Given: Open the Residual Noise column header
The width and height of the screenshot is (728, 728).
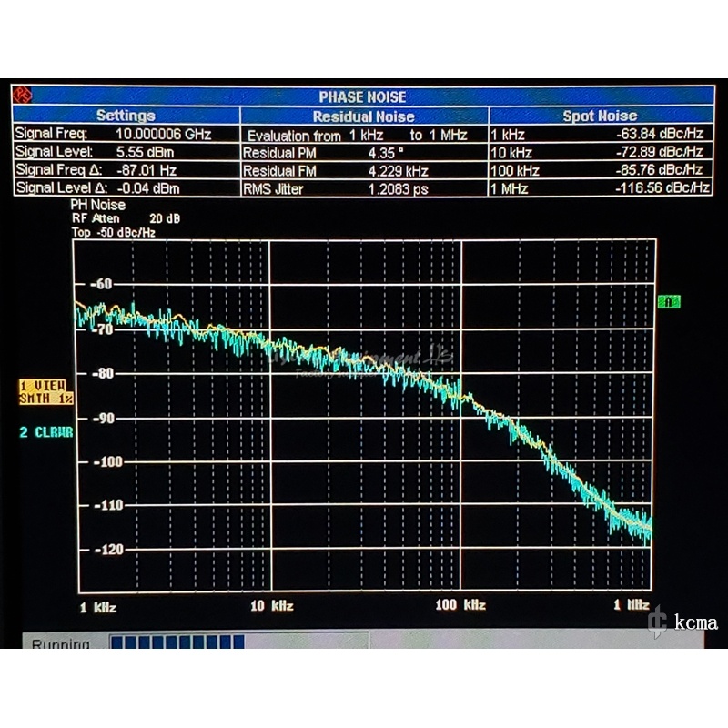Looking at the screenshot, I should click(x=363, y=116).
